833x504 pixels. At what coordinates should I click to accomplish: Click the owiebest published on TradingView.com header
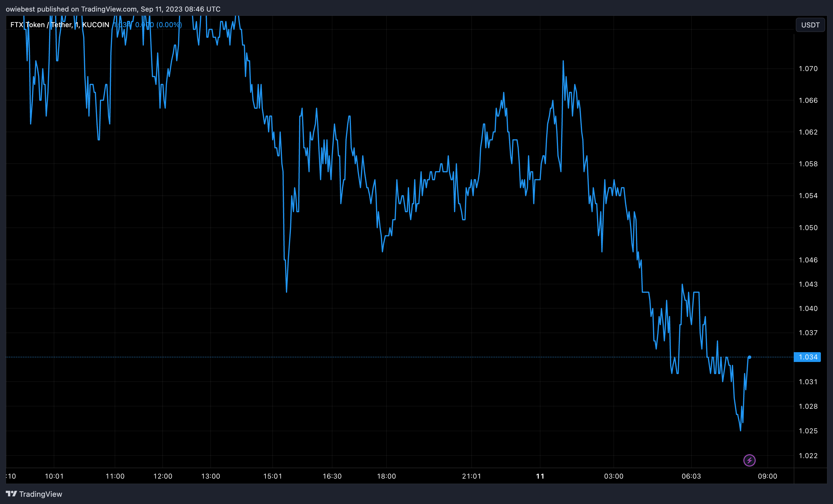tap(113, 9)
